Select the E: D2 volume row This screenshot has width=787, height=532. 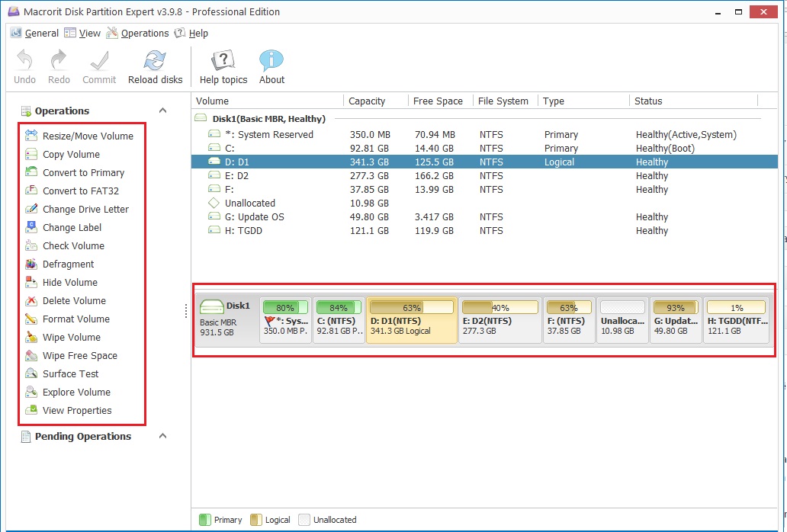305,175
